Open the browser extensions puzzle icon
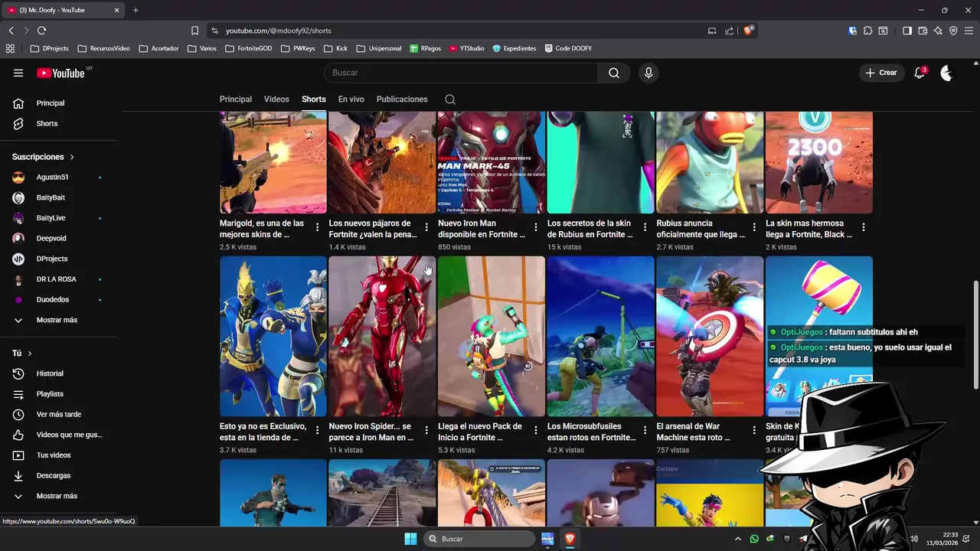 867,31
